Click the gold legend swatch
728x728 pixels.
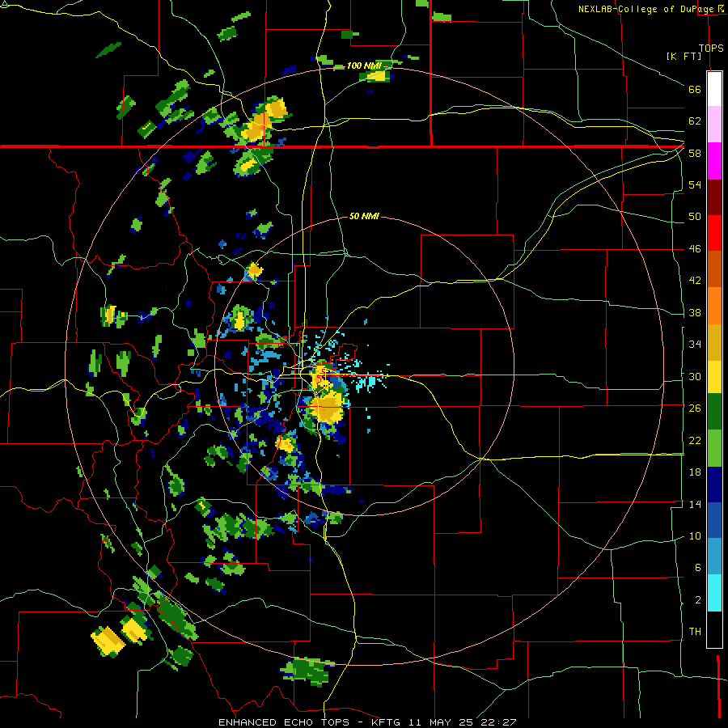tap(714, 342)
